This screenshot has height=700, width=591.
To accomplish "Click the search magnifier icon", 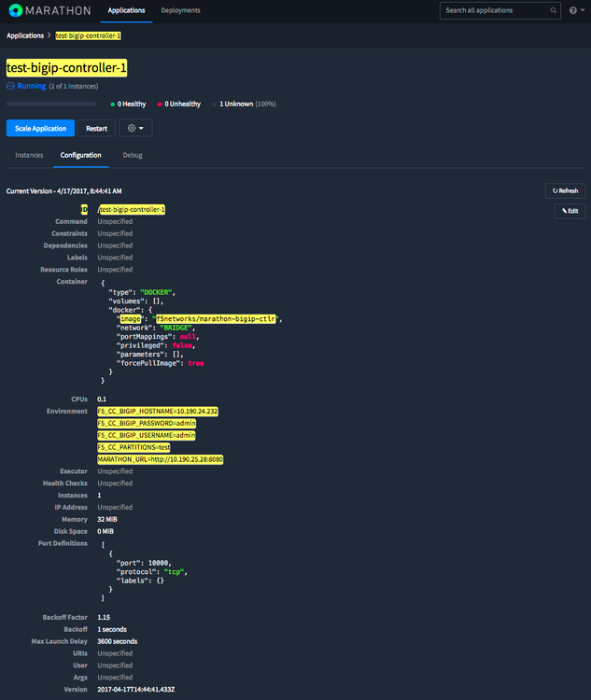I will click(x=555, y=10).
